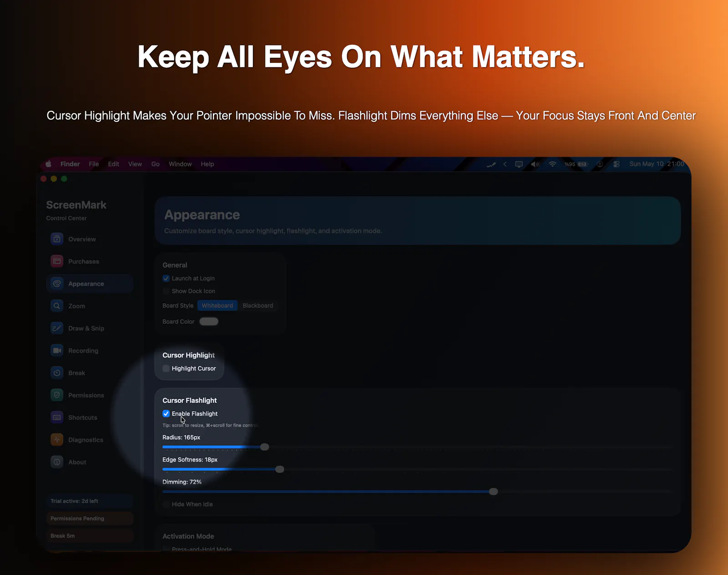Viewport: 728px width, 575px height.
Task: Open the Shortcuts keyboard icon in sidebar
Action: coord(57,417)
